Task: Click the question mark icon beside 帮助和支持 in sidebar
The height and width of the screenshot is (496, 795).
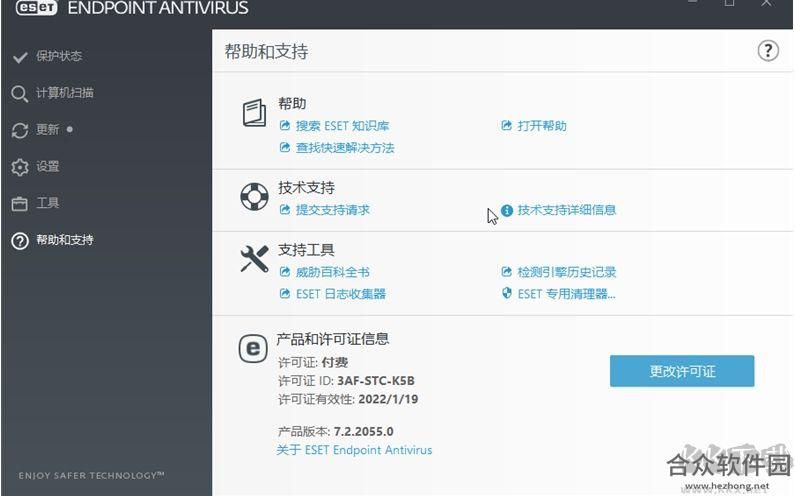Action: point(20,241)
